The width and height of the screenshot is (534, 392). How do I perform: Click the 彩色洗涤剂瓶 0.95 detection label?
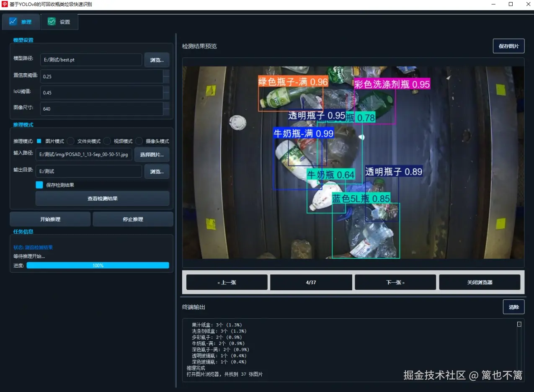click(x=392, y=84)
